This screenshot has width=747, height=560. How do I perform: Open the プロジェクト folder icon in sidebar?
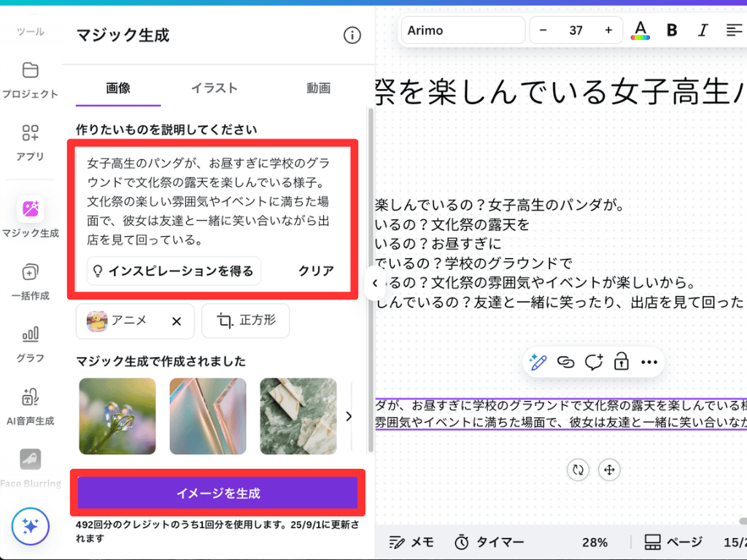click(x=30, y=71)
